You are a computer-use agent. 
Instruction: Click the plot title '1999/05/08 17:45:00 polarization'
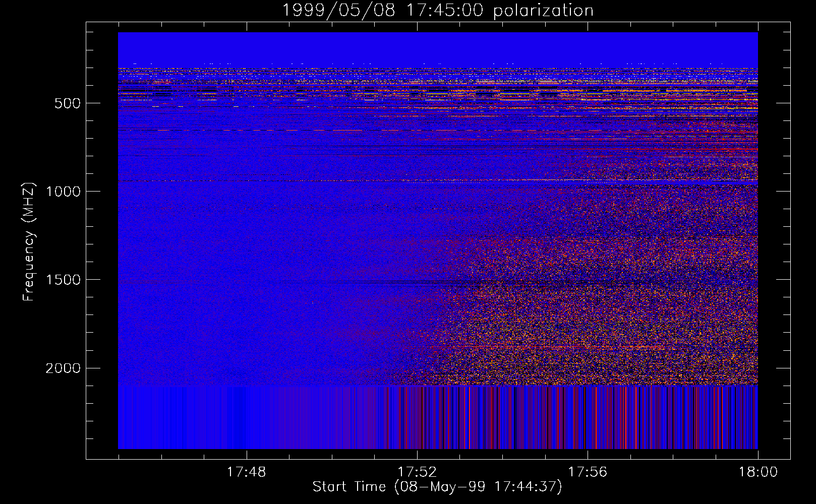point(438,10)
